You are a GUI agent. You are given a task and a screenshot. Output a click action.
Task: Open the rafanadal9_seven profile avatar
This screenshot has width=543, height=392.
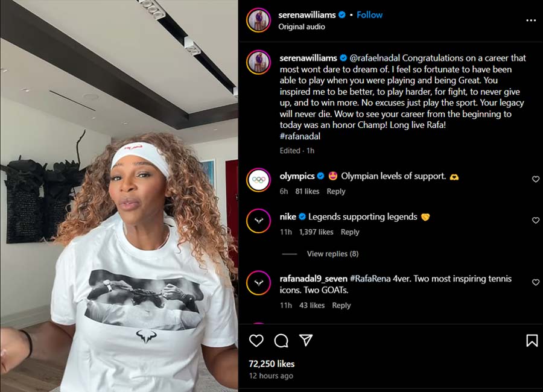point(258,283)
